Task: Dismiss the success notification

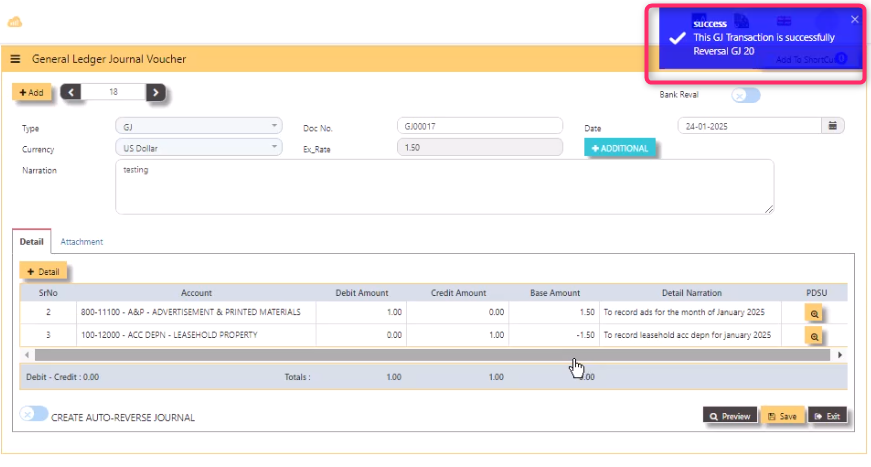Action: click(854, 19)
